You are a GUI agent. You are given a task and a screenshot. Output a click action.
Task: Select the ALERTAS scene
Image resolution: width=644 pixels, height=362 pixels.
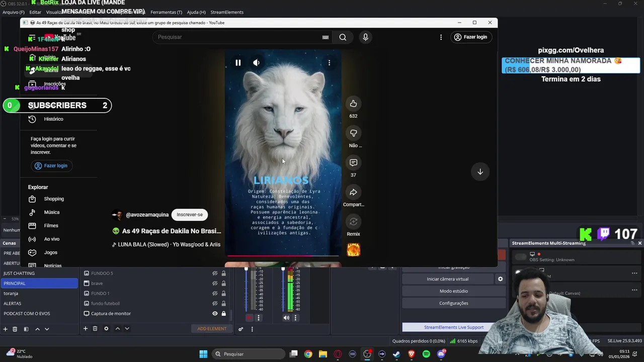pos(39,303)
